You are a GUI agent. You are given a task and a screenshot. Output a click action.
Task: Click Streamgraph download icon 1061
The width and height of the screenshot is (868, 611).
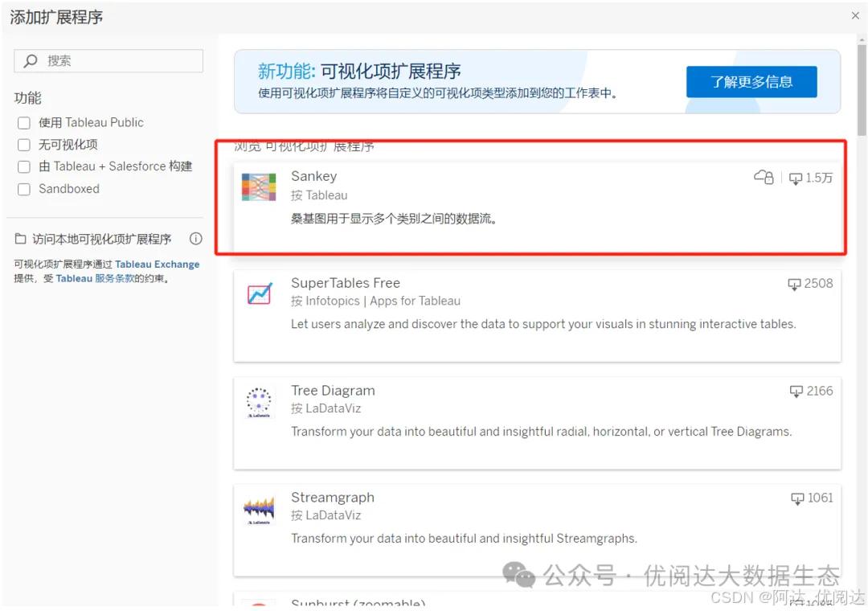click(x=797, y=498)
